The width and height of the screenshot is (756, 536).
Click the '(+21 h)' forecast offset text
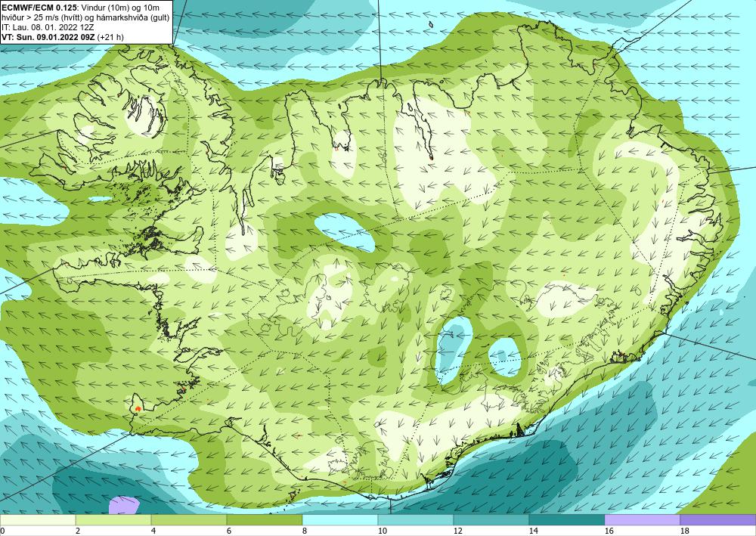(x=110, y=37)
